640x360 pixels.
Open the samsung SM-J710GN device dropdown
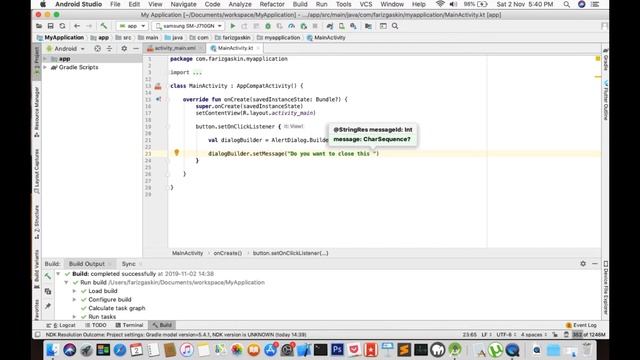(188, 26)
